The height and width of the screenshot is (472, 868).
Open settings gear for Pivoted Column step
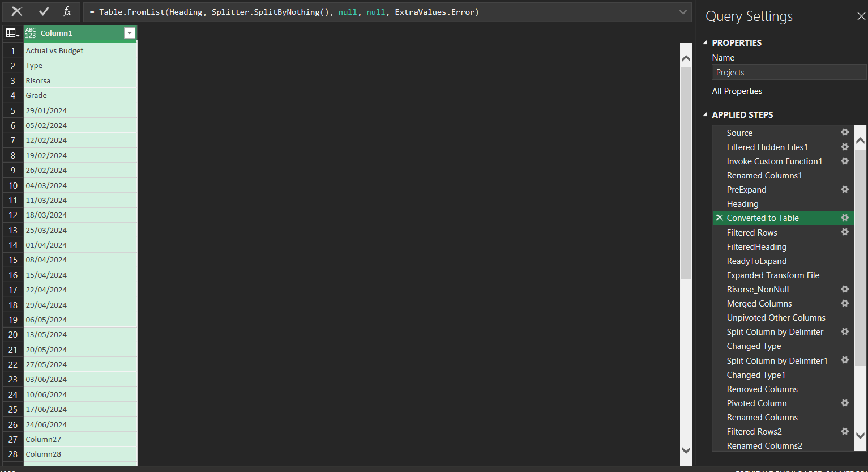pos(845,403)
